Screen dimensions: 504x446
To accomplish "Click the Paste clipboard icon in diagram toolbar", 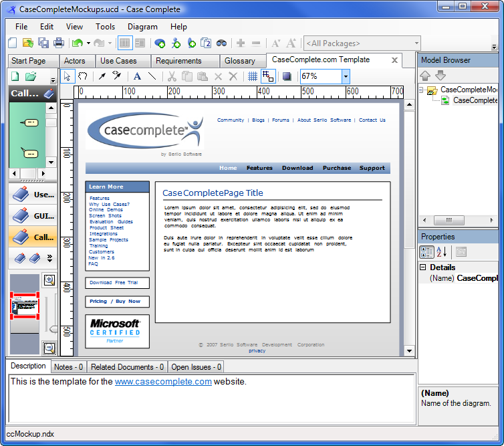I will (203, 76).
